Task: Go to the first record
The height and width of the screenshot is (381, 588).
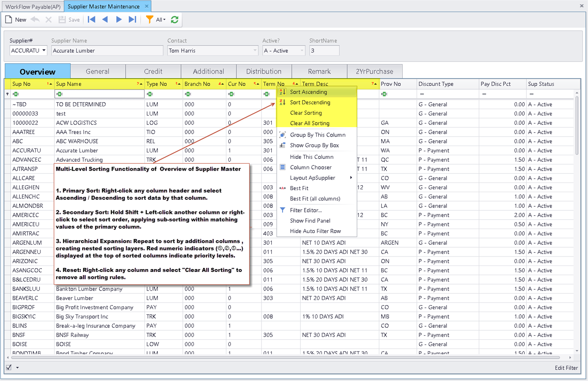Action: tap(92, 19)
